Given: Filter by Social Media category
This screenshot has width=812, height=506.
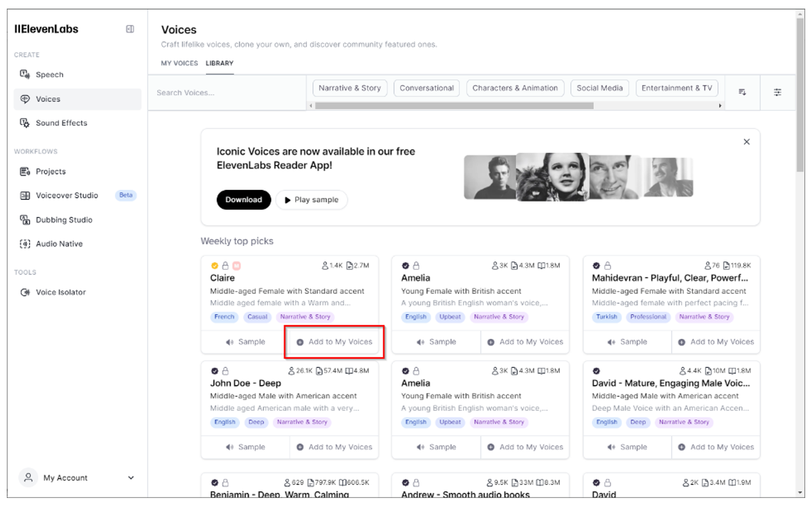Looking at the screenshot, I should (599, 88).
